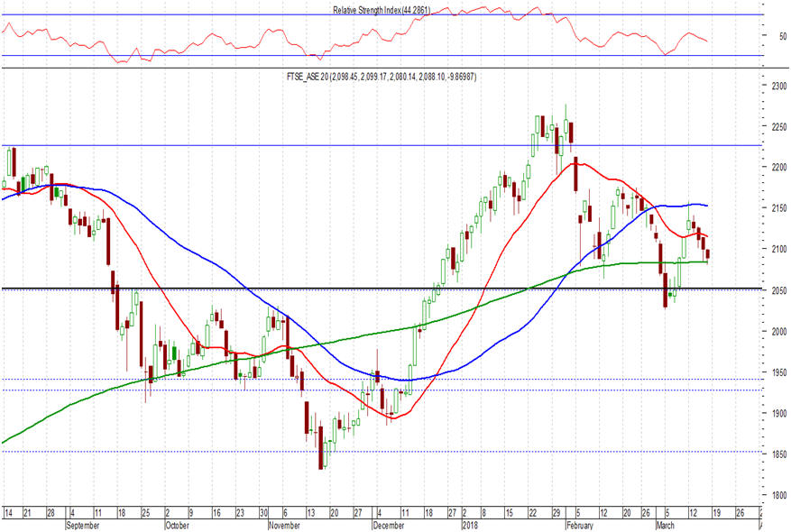Click the 15 date label in January 2018
The image size is (791, 532).
point(510,513)
